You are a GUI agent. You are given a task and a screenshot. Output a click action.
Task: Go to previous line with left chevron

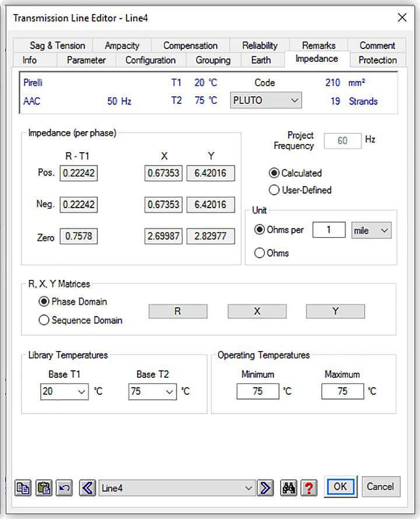pyautogui.click(x=87, y=488)
